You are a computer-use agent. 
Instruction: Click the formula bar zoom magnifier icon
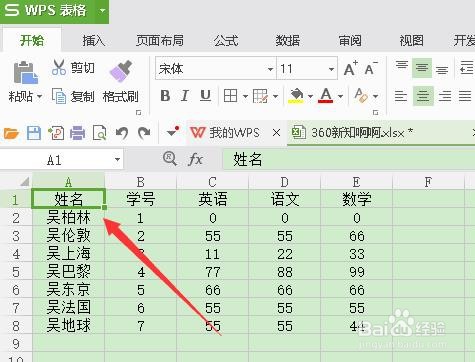[170, 158]
